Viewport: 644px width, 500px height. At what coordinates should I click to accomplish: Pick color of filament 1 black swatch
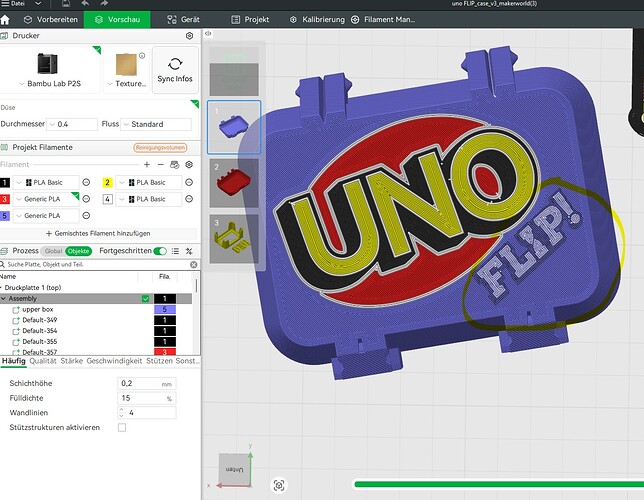(5, 182)
